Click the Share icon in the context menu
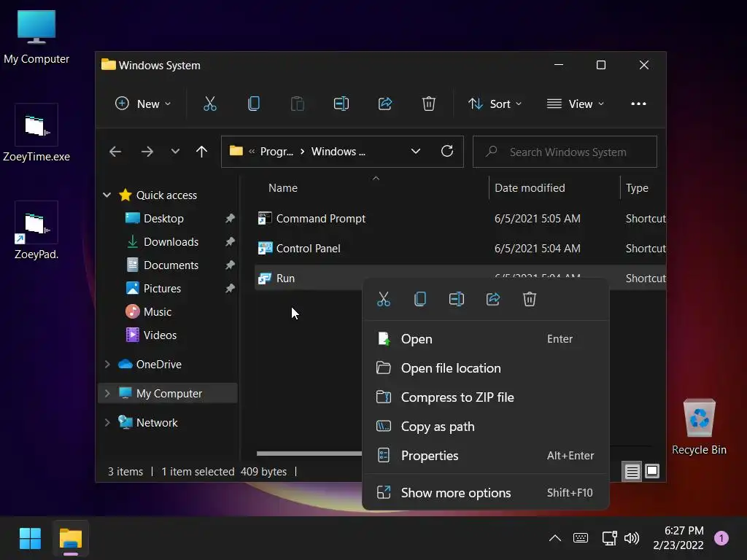 point(493,299)
